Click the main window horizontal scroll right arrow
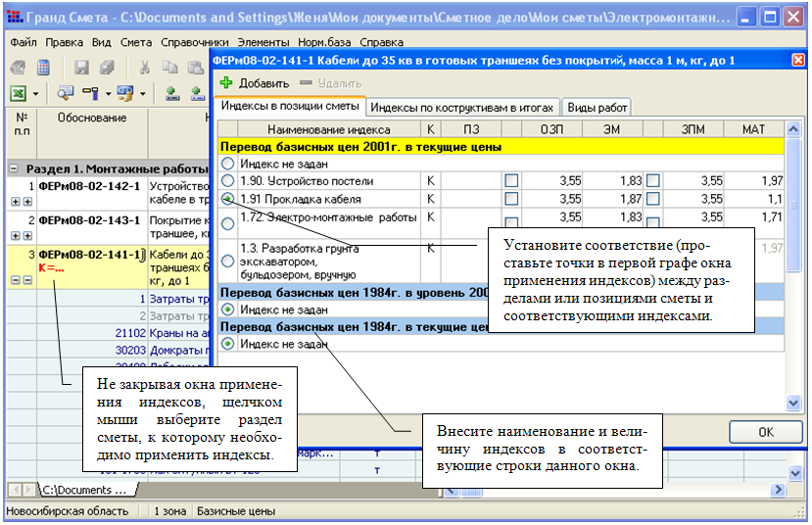Image resolution: width=812 pixels, height=525 pixels. (x=778, y=490)
